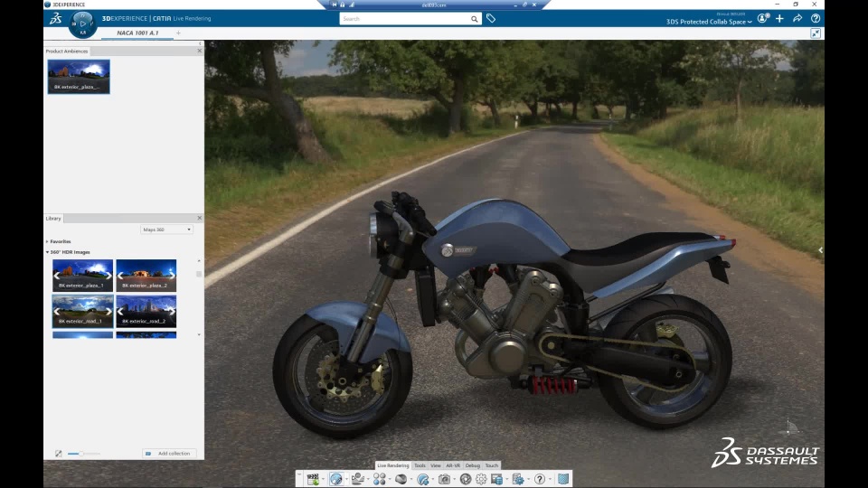Image resolution: width=868 pixels, height=488 pixels.
Task: Click next arrow on exterior_plaza_1 thumbnail
Action: click(x=108, y=275)
